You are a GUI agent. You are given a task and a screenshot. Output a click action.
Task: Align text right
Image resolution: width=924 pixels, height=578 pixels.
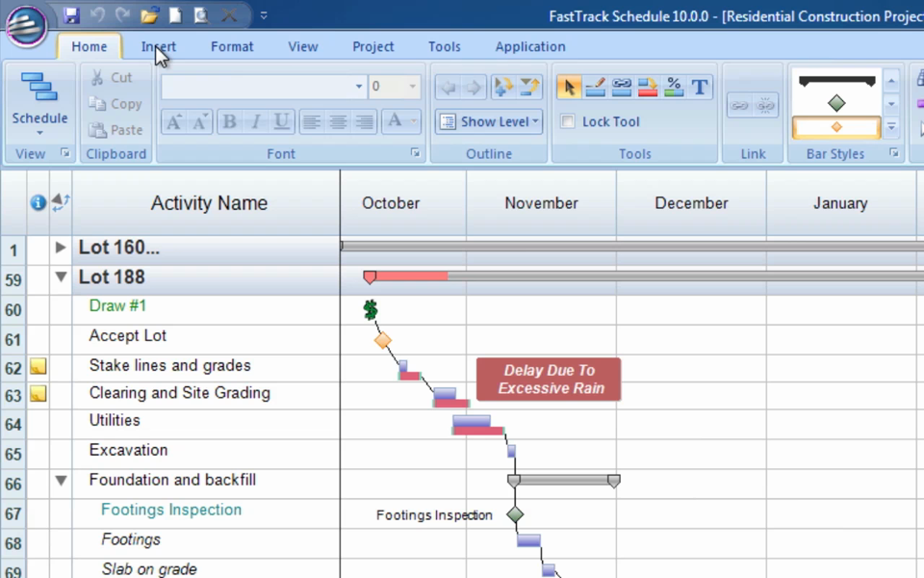pyautogui.click(x=364, y=122)
